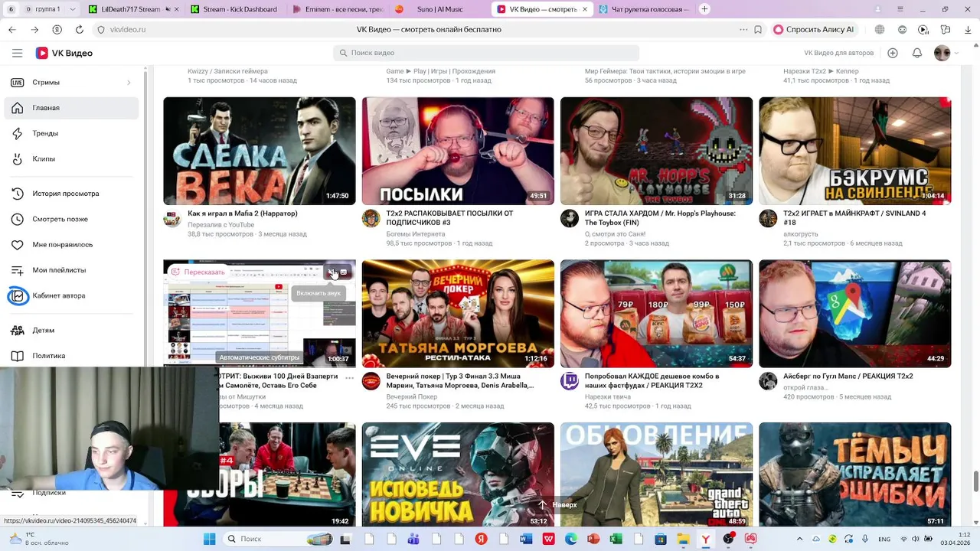The image size is (980, 551).
Task: Open Айсберг по Гугл Мапс video title
Action: (848, 377)
